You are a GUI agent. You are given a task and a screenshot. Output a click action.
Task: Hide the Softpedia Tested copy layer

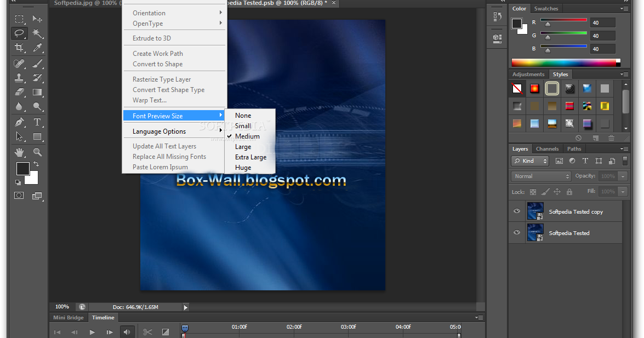(517, 211)
